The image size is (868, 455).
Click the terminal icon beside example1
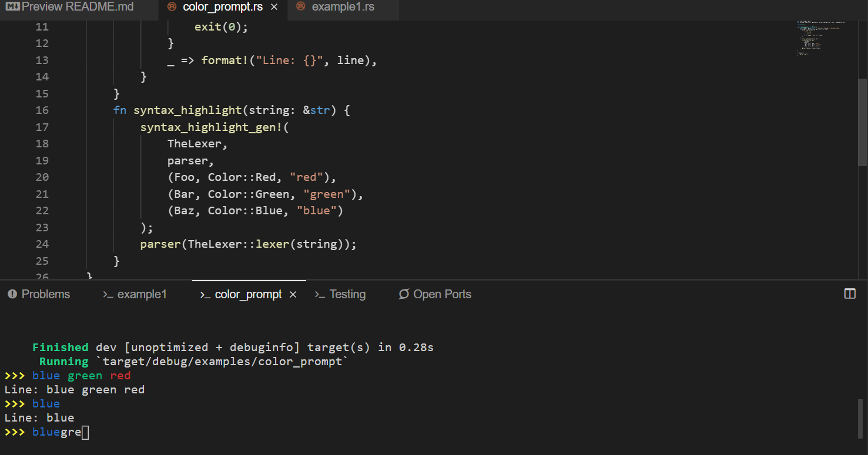(x=108, y=294)
